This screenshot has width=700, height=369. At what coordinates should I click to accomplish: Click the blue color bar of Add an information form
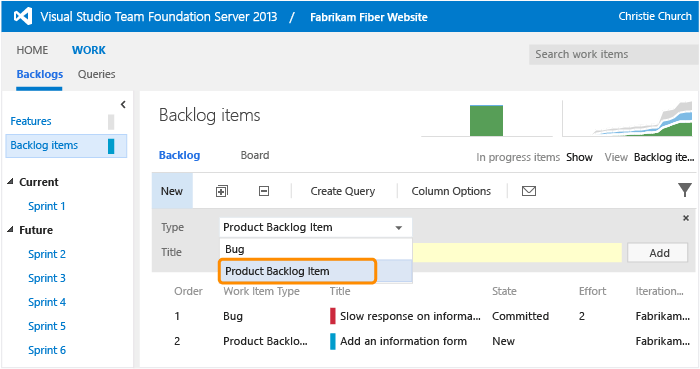[333, 341]
